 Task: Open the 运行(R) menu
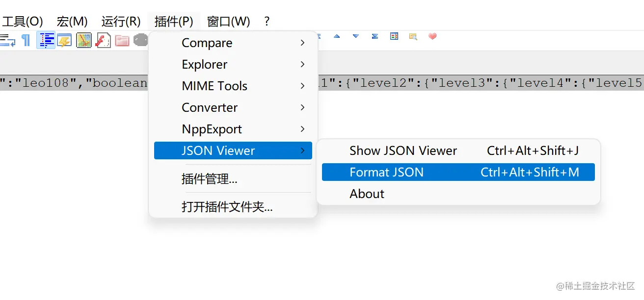pyautogui.click(x=121, y=21)
